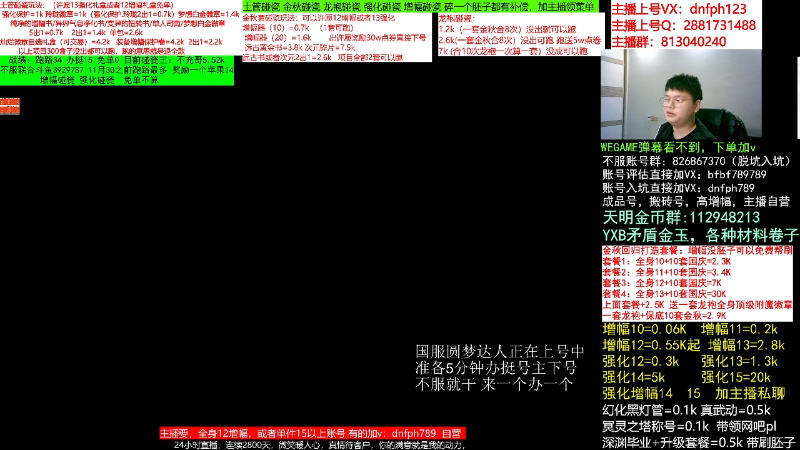800x450 pixels.
Task: Click red line '强化保护=1k 玲珑徽章=1k'
Action: coord(120,14)
